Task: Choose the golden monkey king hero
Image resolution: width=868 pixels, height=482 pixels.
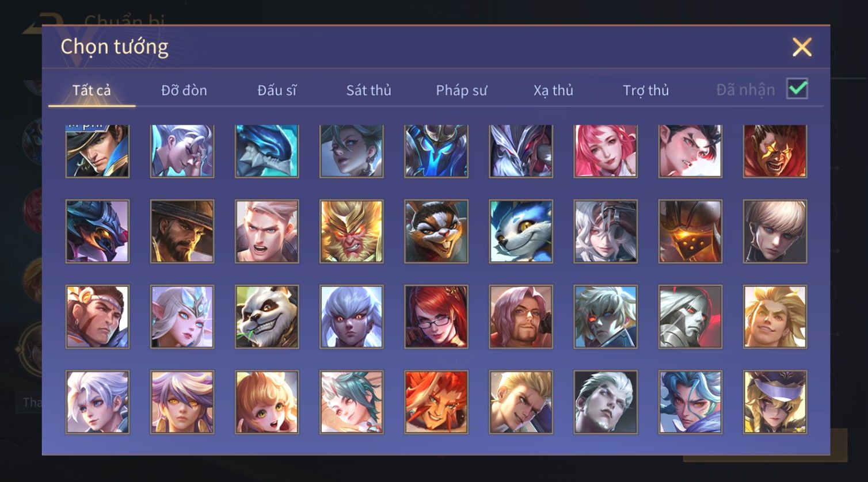Action: coord(351,231)
